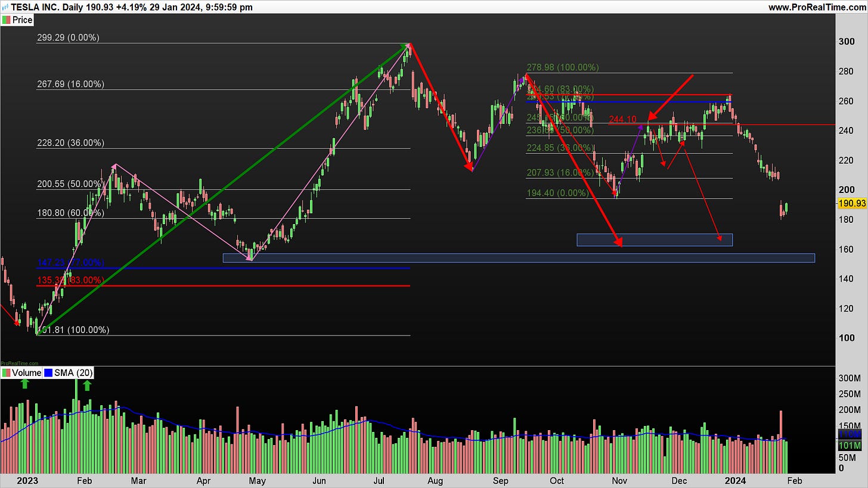Image resolution: width=868 pixels, height=488 pixels.
Task: Click the blue 147.23 (77.00%) label
Action: point(70,262)
